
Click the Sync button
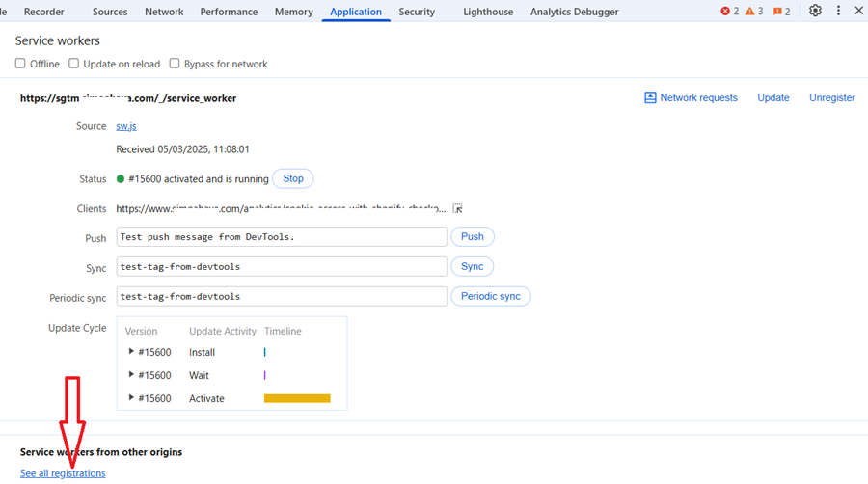coord(473,267)
